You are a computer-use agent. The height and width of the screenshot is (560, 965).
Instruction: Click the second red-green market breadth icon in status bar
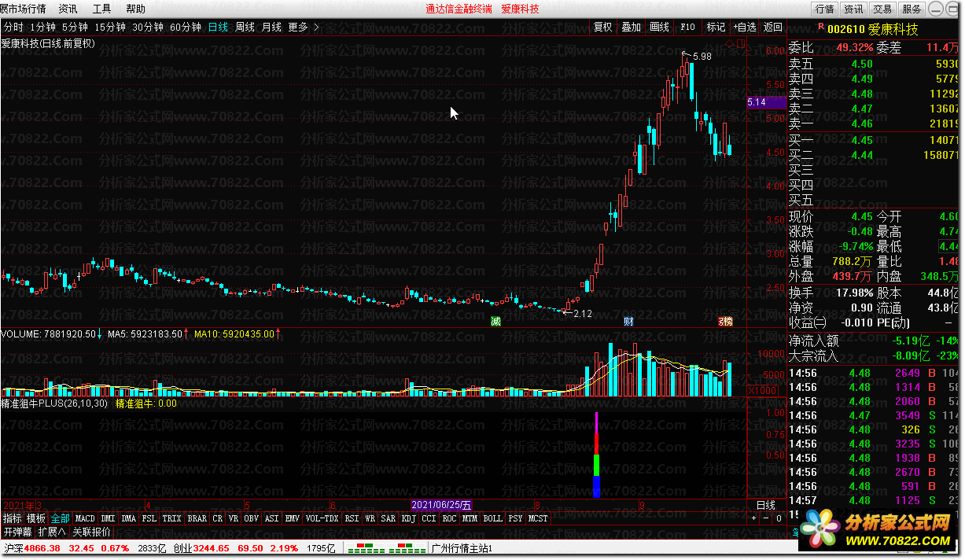click(405, 547)
